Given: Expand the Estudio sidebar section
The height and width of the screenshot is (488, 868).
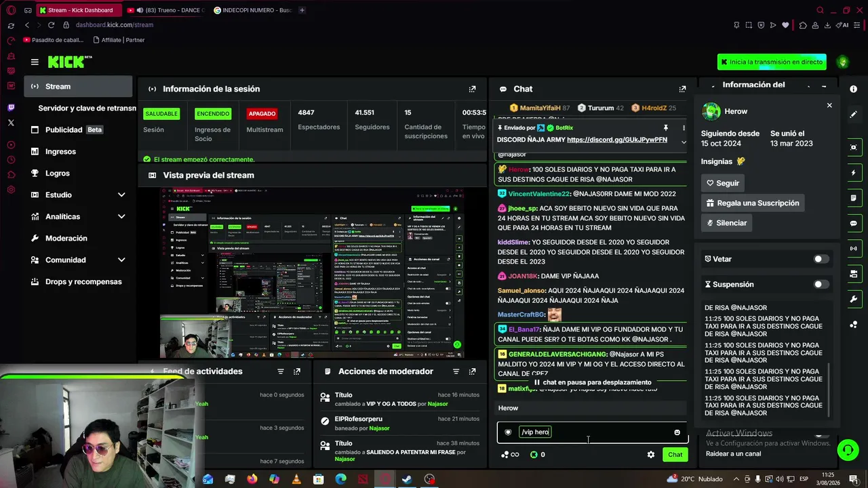Looking at the screenshot, I should (x=121, y=195).
